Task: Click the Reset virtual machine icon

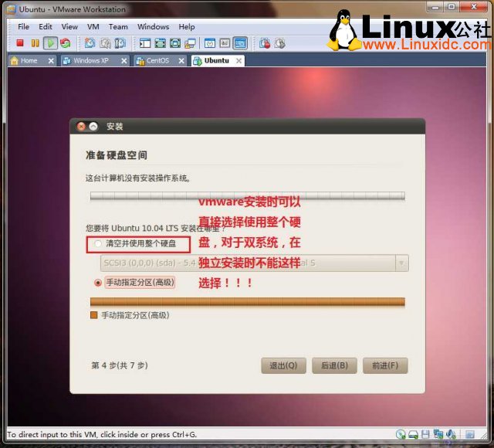Action: click(65, 43)
